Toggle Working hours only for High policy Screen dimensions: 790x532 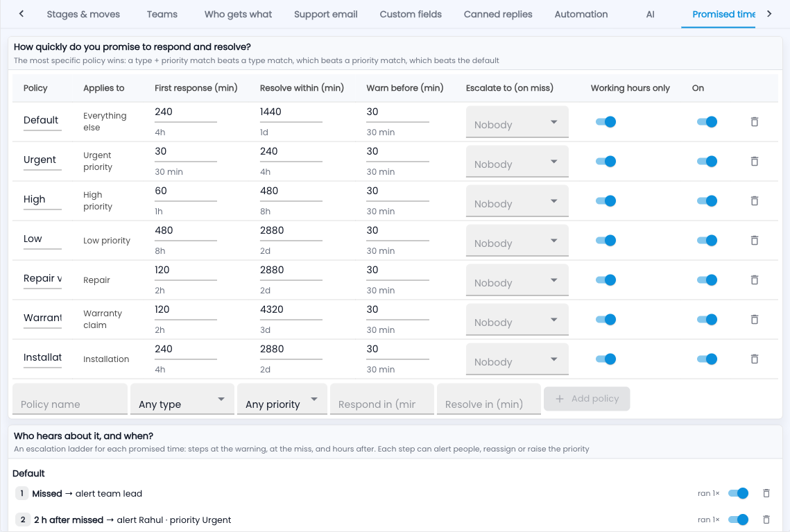click(x=606, y=201)
